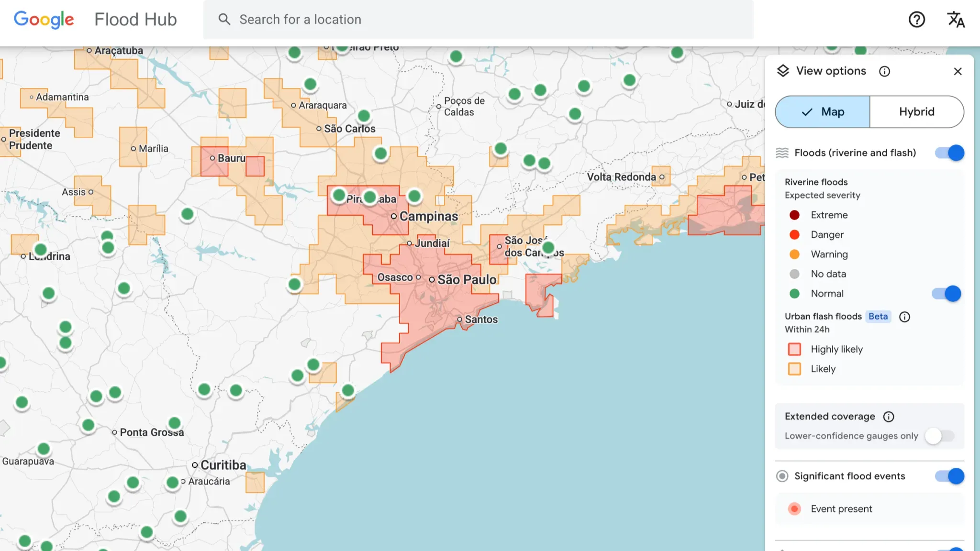Select the Map view tab
Viewport: 980px width, 551px height.
coord(823,112)
